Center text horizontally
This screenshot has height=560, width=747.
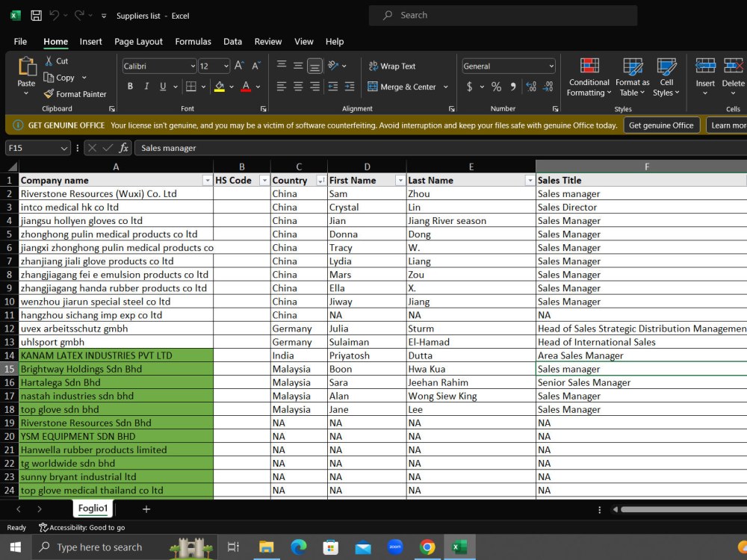[298, 86]
